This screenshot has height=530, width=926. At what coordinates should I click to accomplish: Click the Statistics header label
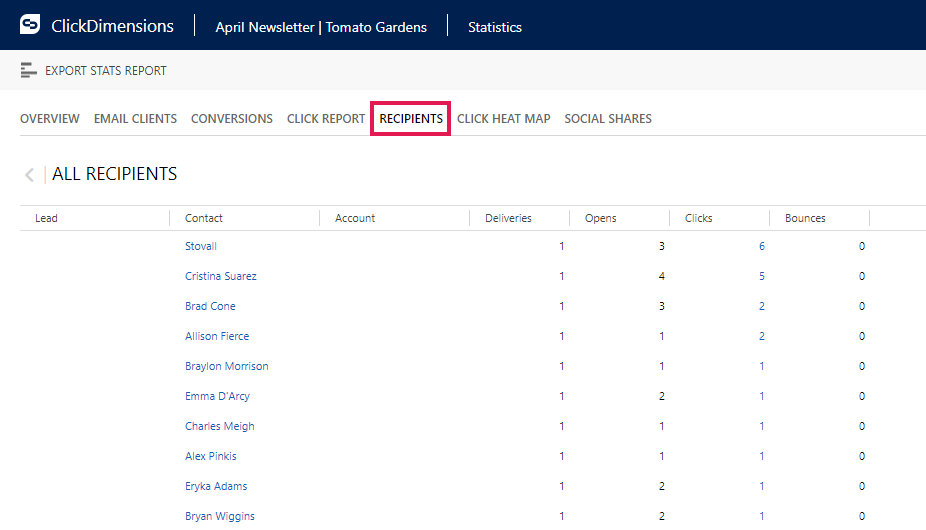(495, 27)
